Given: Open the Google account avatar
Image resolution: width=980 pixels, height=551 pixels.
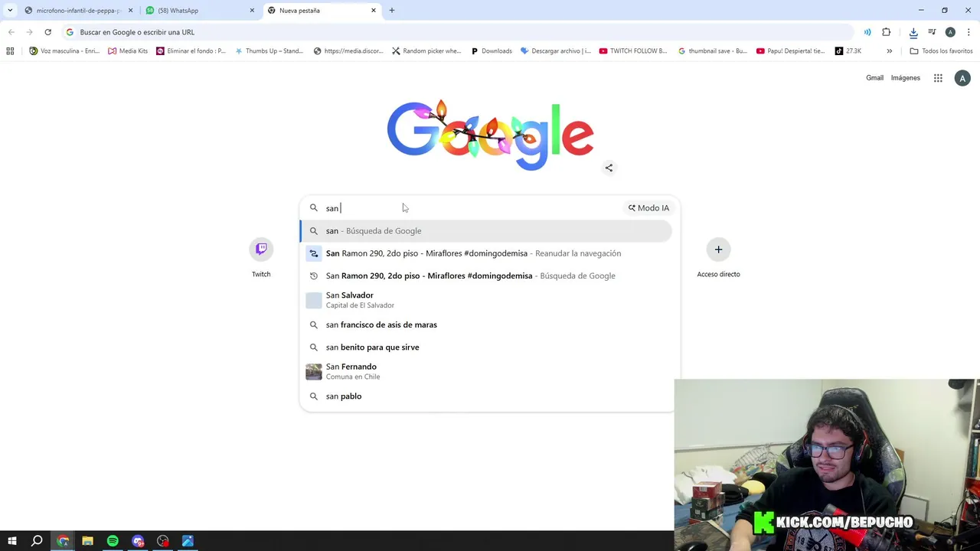Looking at the screenshot, I should coord(962,78).
